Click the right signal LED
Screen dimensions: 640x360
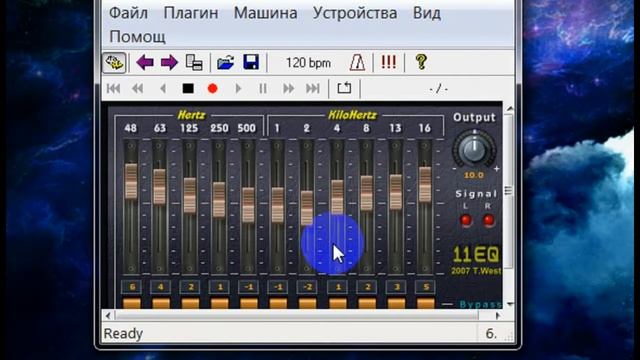(488, 220)
